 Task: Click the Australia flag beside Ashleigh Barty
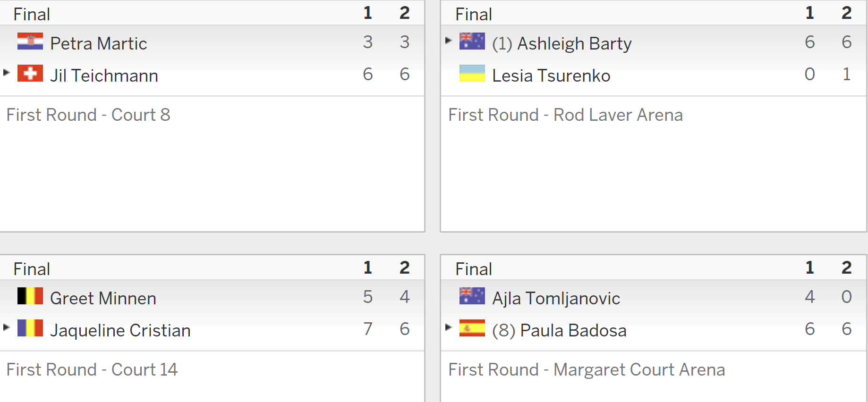[x=472, y=41]
